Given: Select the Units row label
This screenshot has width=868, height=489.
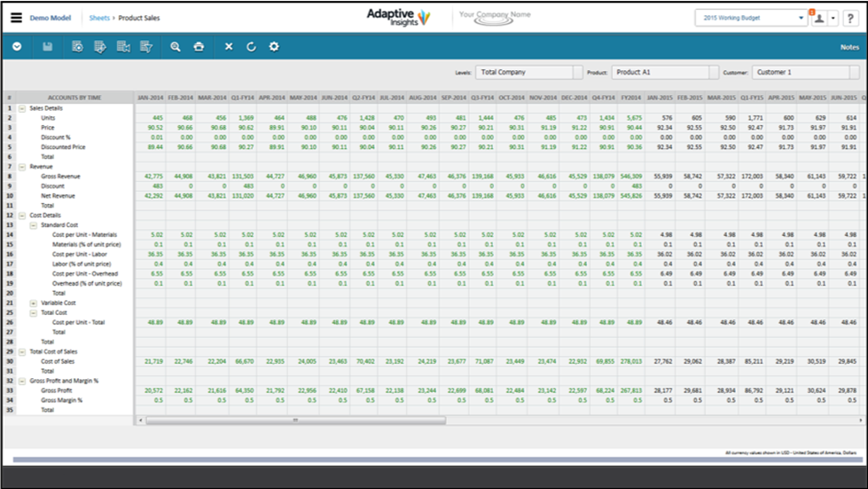Looking at the screenshot, I should [48, 118].
